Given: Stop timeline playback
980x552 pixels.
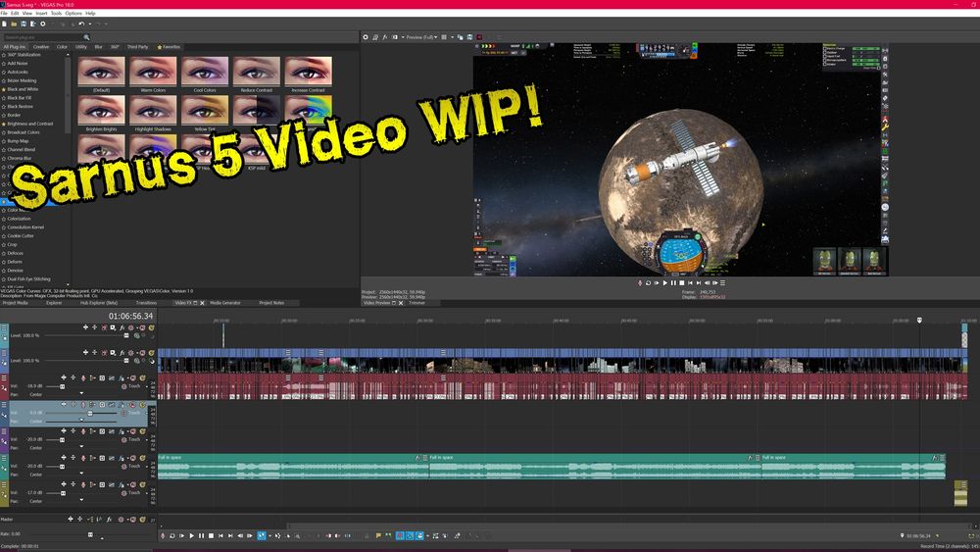Looking at the screenshot, I should tap(212, 535).
